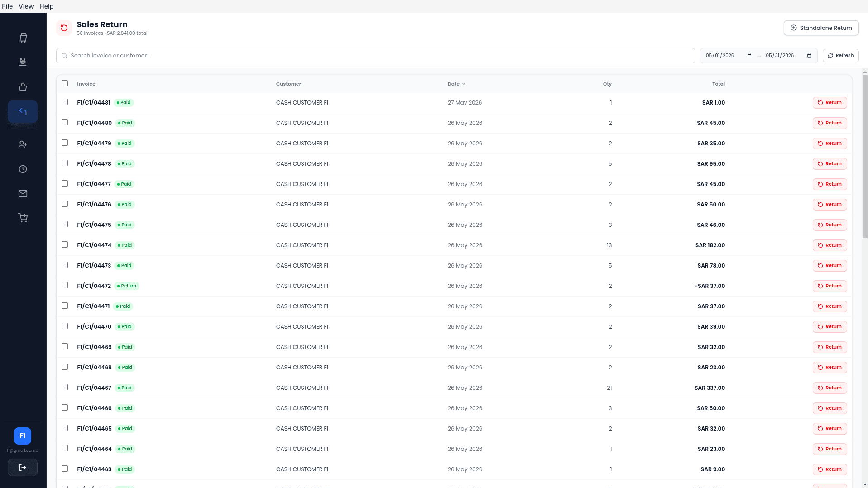
Task: Click the Invoice column header
Action: tap(86, 84)
